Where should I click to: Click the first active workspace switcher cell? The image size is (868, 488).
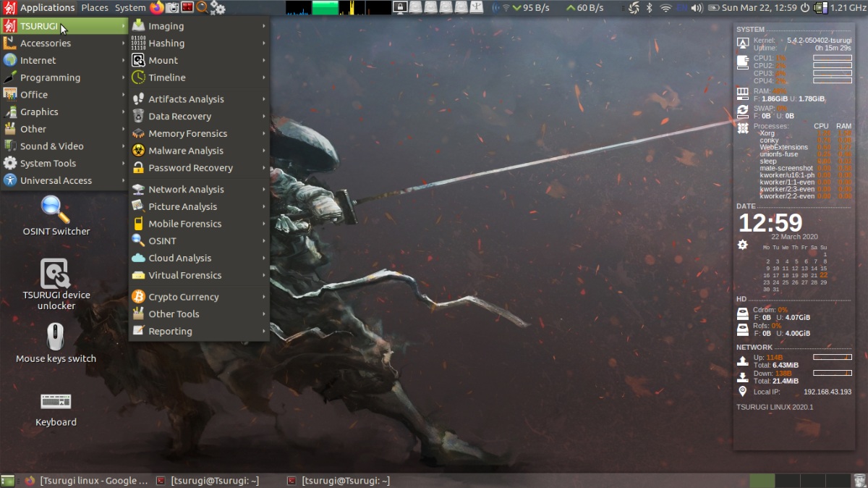coord(762,480)
